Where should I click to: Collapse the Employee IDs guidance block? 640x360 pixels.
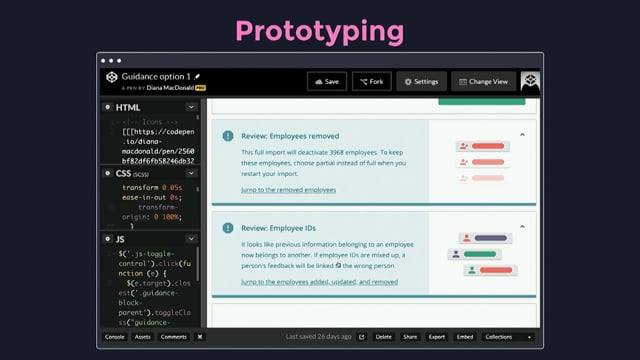point(522,227)
